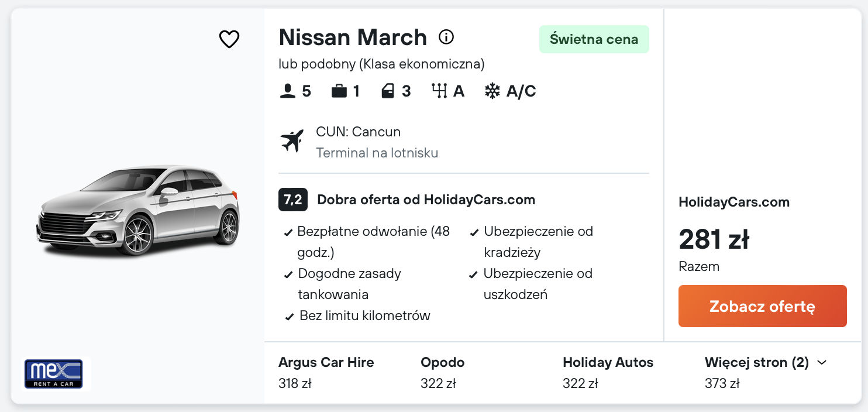The height and width of the screenshot is (412, 868).
Task: Click the passenger seats icon
Action: coord(287,91)
